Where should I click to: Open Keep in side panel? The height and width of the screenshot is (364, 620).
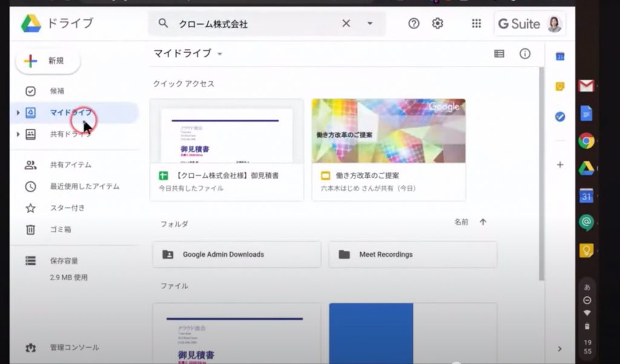[x=560, y=86]
